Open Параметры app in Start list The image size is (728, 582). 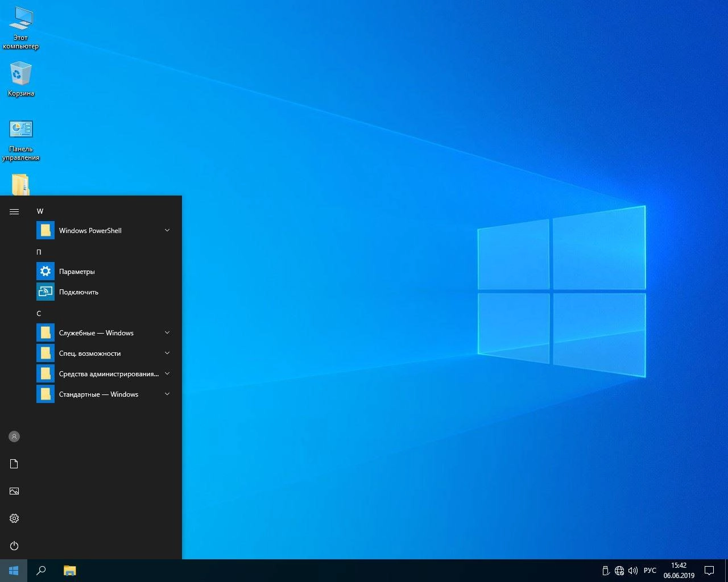coord(105,272)
